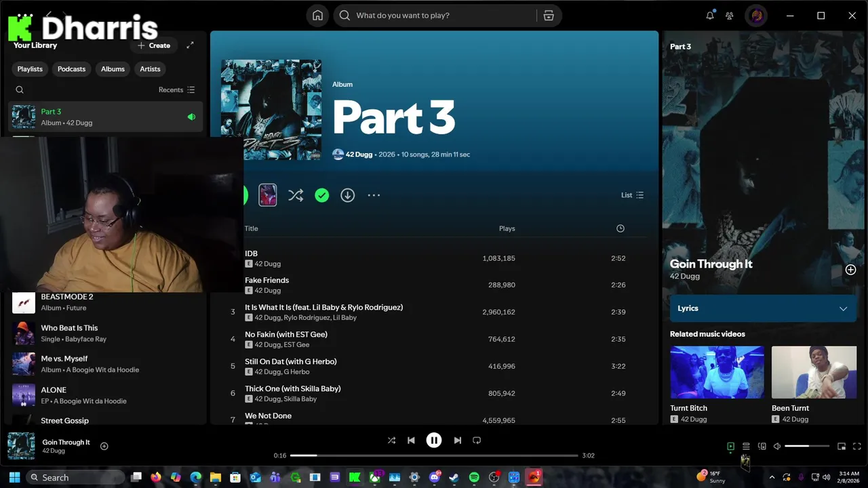Viewport: 868px width, 488px height.
Task: Click the Windows Start button
Action: coord(14,477)
